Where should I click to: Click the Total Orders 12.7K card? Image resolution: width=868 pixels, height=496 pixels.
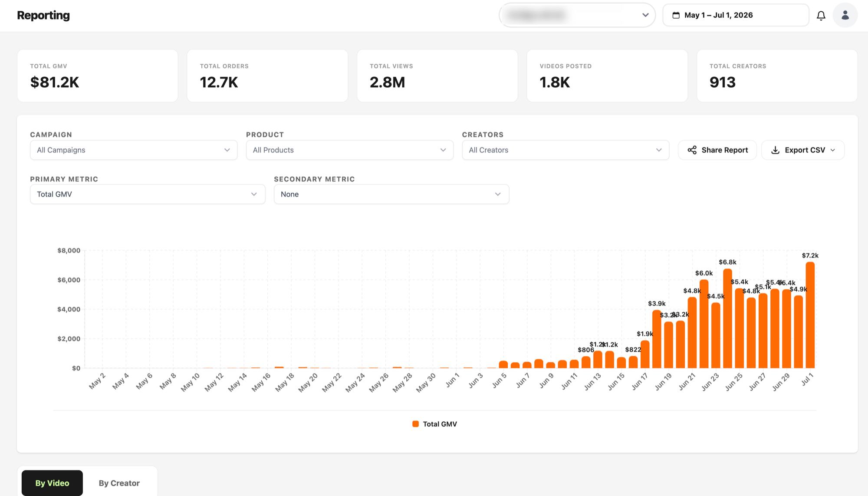coord(267,76)
